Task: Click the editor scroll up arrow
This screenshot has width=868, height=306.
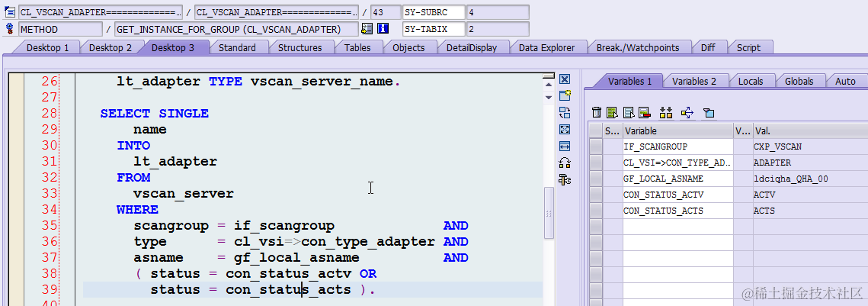Action: (x=549, y=85)
